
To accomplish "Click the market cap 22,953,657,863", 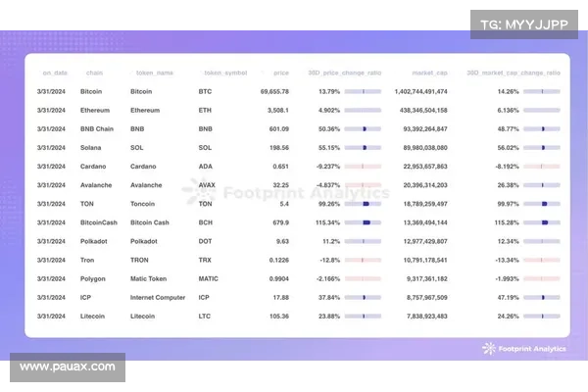I will (425, 167).
